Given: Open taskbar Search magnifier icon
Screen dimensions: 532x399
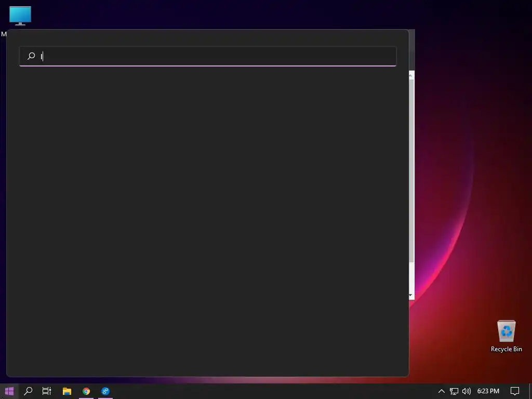Looking at the screenshot, I should [28, 391].
